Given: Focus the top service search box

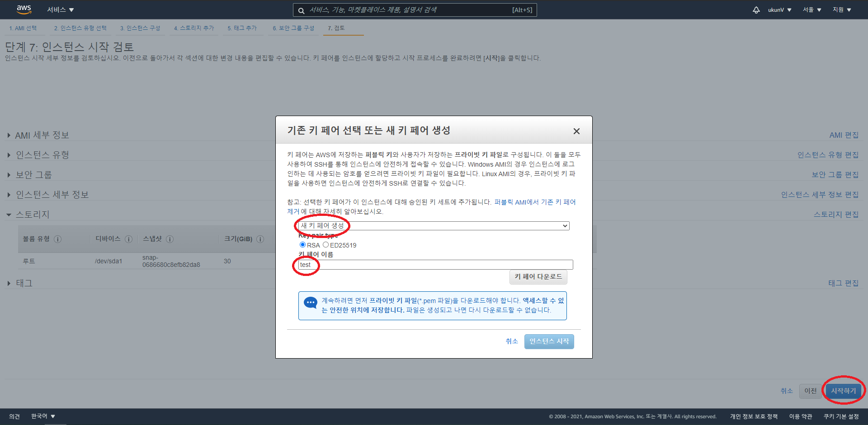Looking at the screenshot, I should (x=415, y=10).
